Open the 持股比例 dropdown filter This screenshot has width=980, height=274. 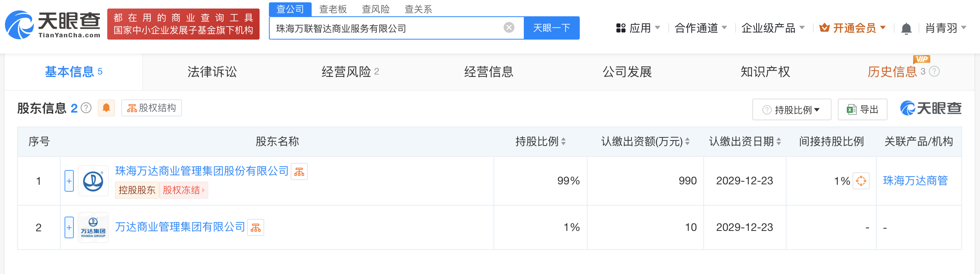[x=792, y=110]
